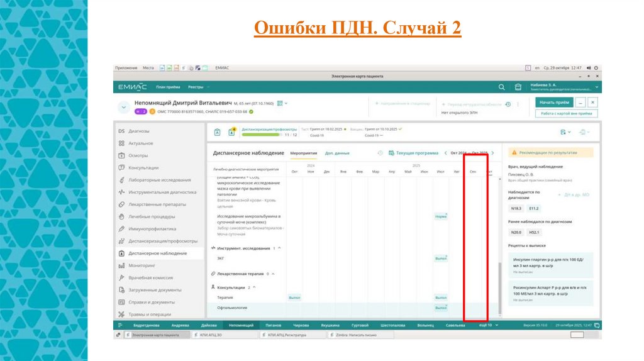
Task: Switch to Мероприятия tab
Action: (304, 153)
